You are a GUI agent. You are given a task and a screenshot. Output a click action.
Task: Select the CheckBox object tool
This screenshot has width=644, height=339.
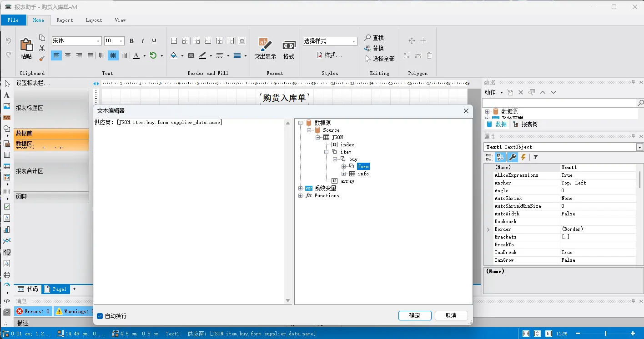coord(7,206)
